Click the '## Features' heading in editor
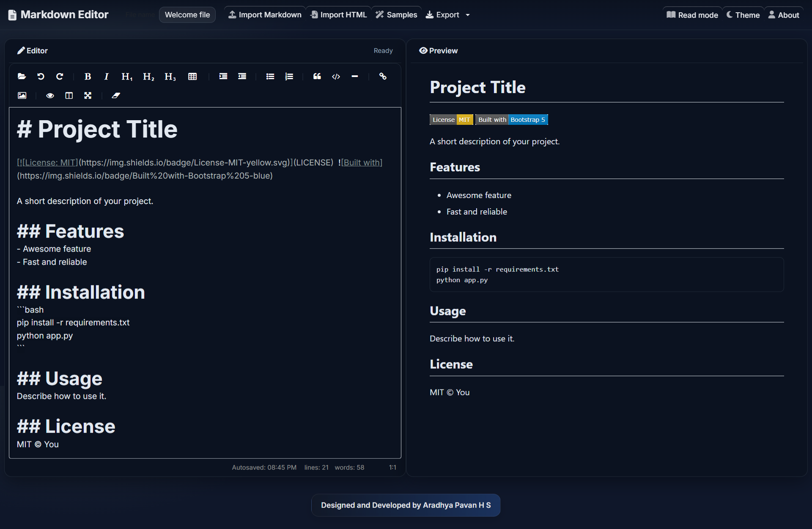 point(71,231)
